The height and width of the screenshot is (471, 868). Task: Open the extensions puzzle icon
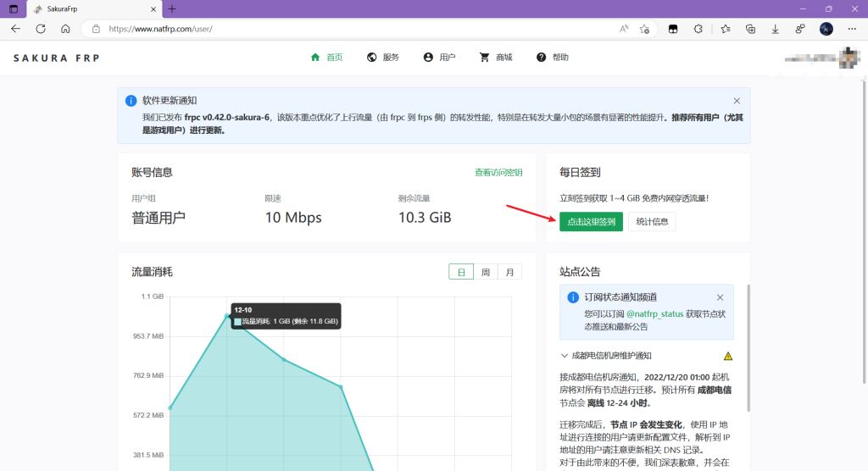click(698, 29)
